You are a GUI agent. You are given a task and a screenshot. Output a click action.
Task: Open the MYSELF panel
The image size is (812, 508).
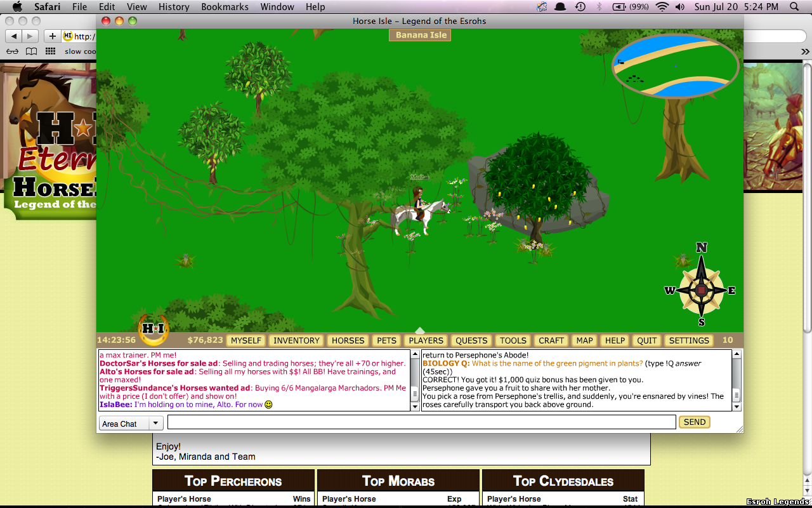coord(246,340)
